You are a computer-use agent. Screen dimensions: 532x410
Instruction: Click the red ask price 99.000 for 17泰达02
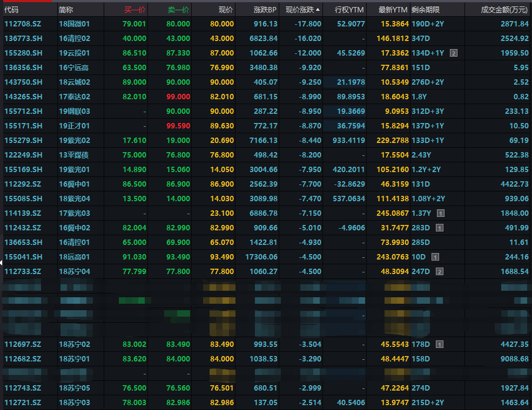point(178,97)
